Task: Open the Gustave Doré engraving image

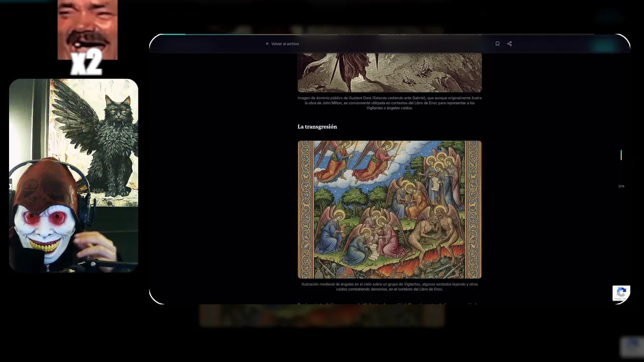Action: tap(389, 72)
